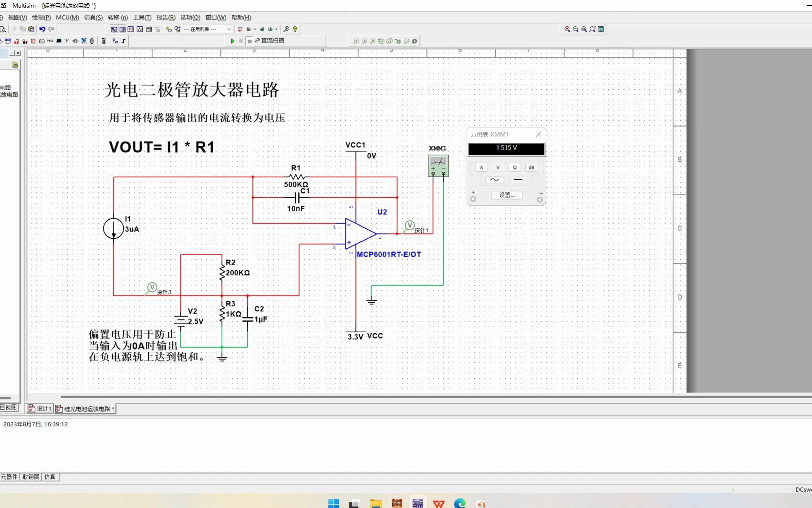The height and width of the screenshot is (508, 812).
Task: Activate the zoom-in magnifier icon
Action: [567, 29]
